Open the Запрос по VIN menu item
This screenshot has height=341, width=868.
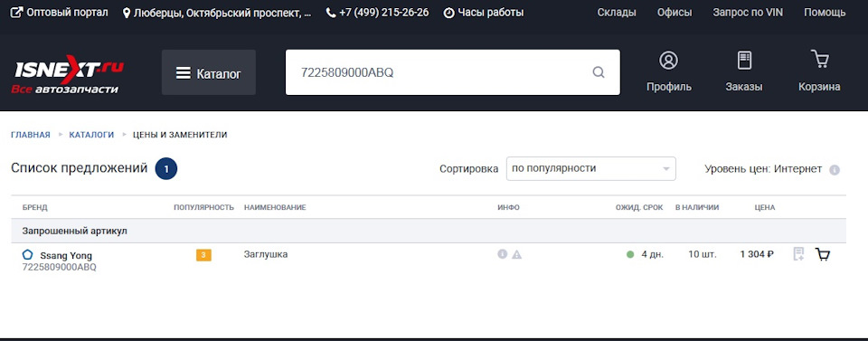(x=748, y=12)
